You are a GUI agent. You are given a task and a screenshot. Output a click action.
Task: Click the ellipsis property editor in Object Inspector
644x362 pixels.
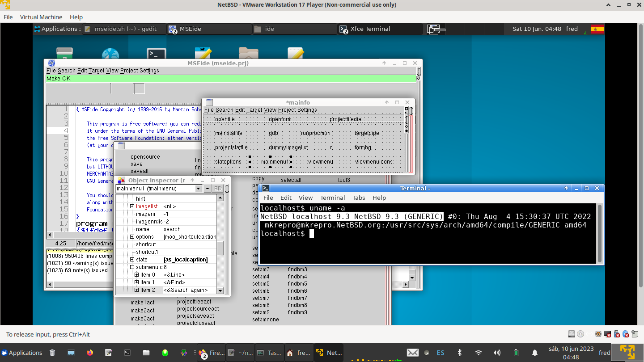click(208, 188)
